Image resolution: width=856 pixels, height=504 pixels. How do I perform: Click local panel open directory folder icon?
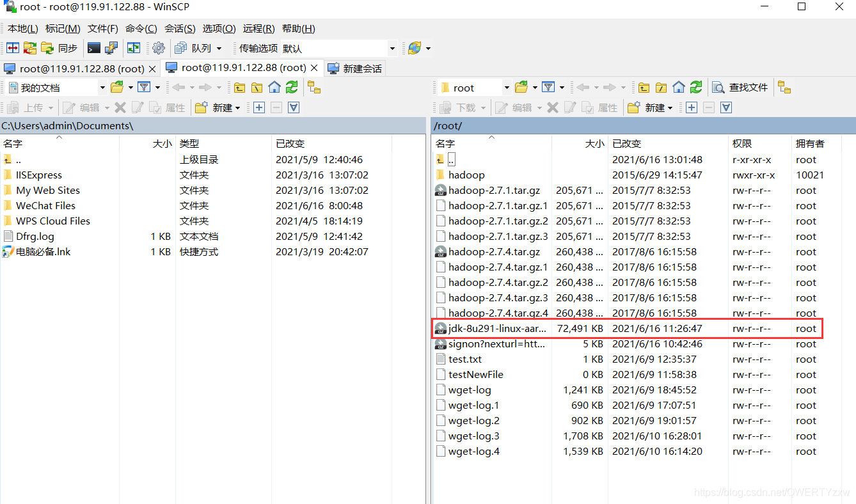[117, 87]
